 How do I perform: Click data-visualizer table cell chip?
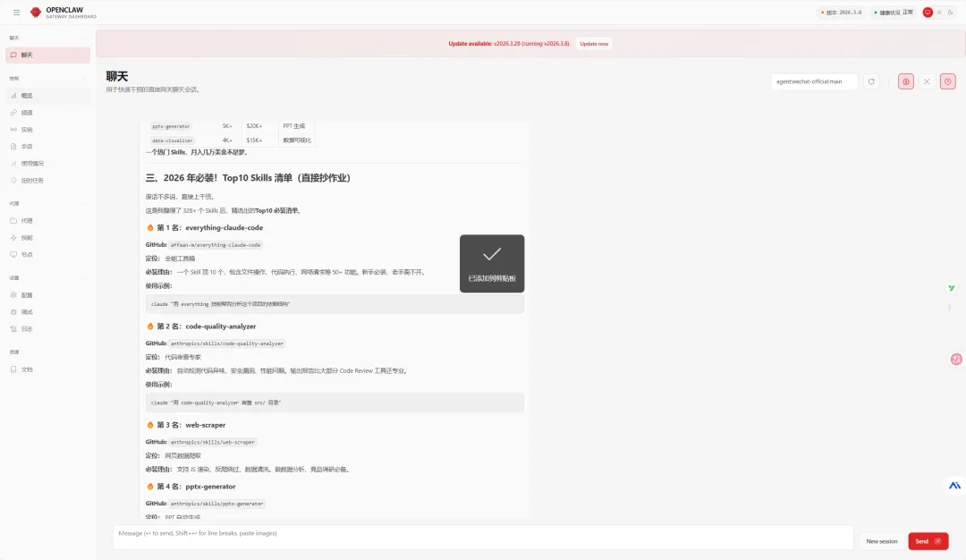pos(173,140)
